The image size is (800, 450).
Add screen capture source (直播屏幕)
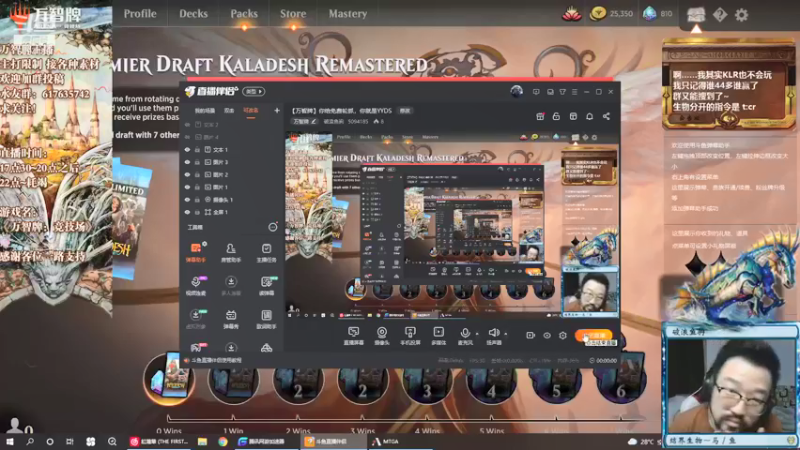(x=353, y=336)
